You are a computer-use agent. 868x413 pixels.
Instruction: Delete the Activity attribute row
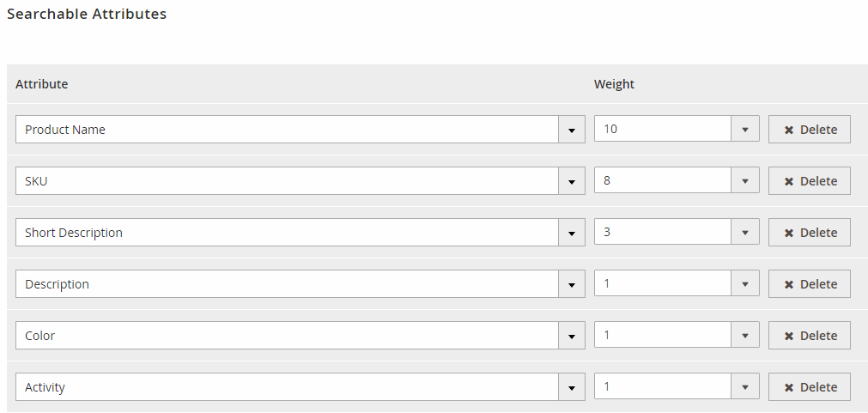(x=809, y=387)
